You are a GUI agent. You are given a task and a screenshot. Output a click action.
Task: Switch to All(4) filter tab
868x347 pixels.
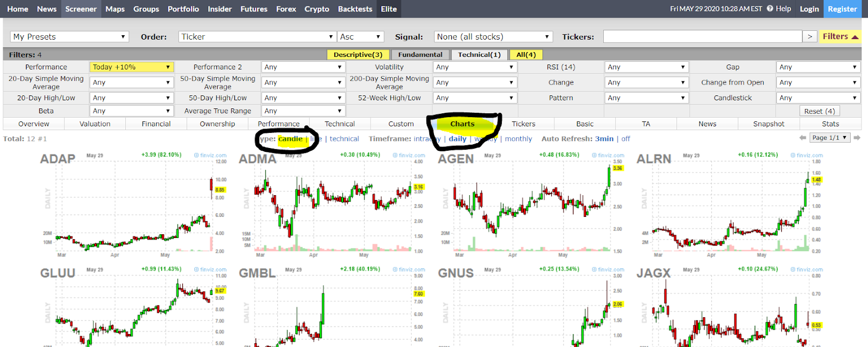(526, 54)
